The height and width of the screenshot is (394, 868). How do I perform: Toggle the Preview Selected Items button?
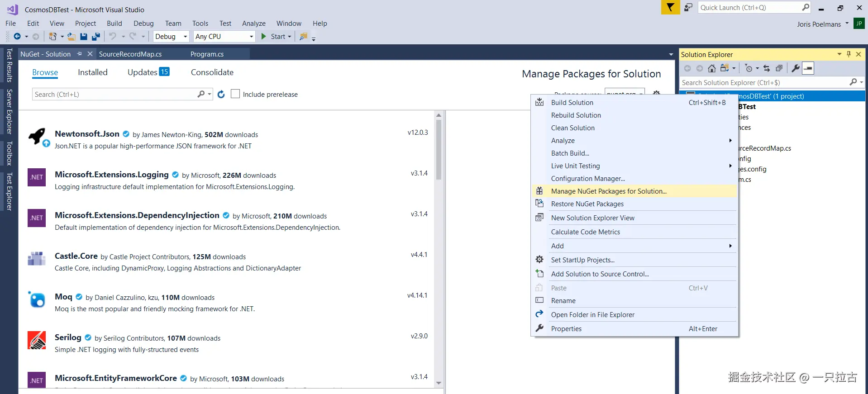808,68
